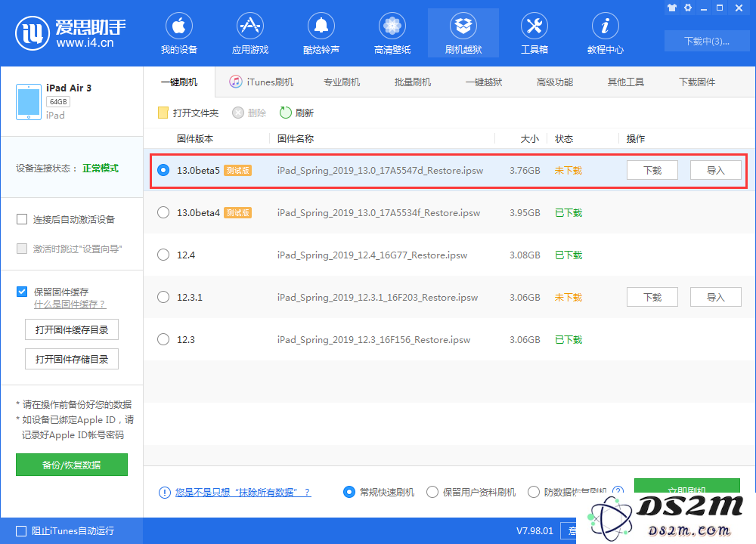This screenshot has width=756, height=544.
Task: Open 下载中(3) downloads button
Action: coord(707,41)
